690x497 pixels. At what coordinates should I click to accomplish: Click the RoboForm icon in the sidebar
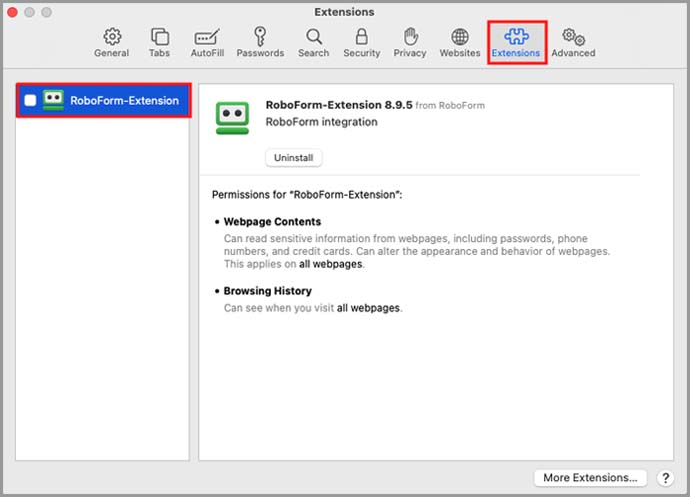click(53, 100)
